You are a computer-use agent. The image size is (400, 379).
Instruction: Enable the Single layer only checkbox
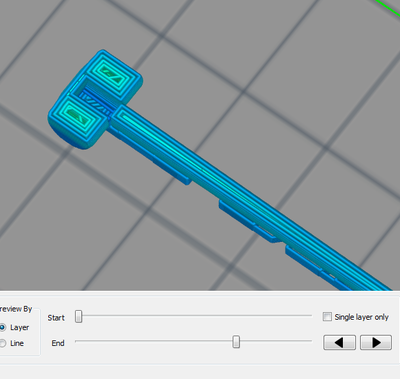click(327, 317)
